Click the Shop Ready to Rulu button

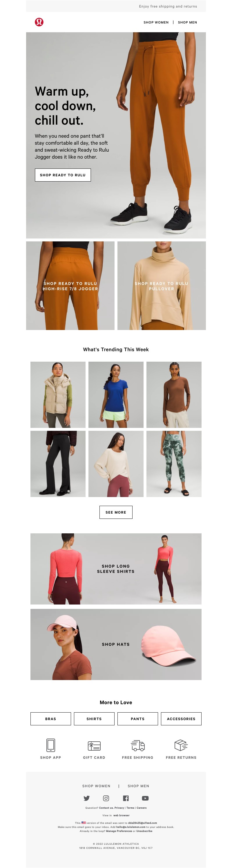point(63,175)
